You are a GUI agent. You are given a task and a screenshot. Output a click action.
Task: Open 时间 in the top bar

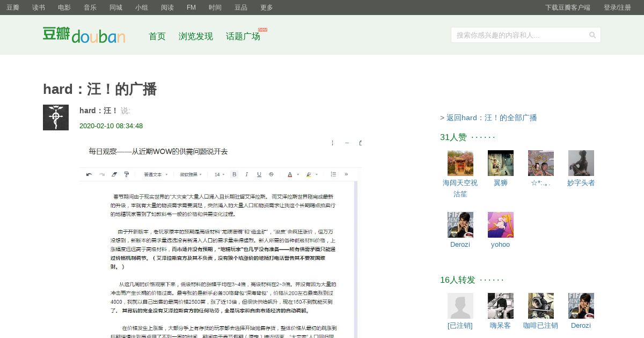pos(215,8)
